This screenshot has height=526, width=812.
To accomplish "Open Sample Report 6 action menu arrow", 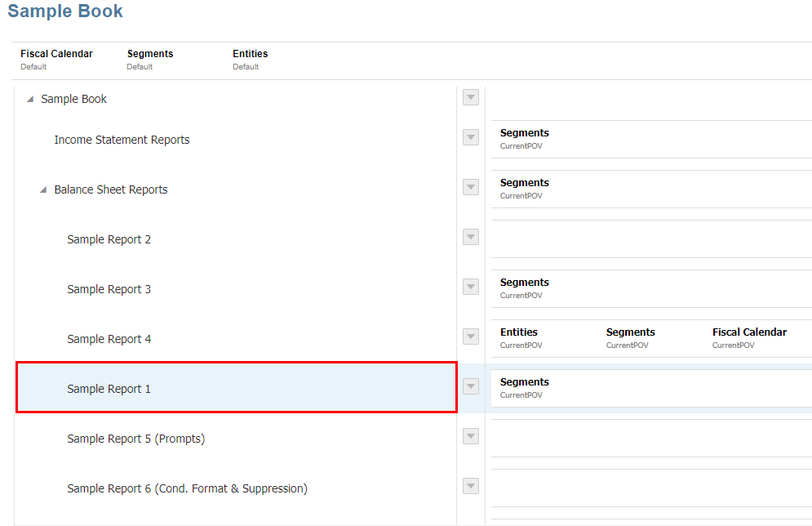I will point(471,486).
